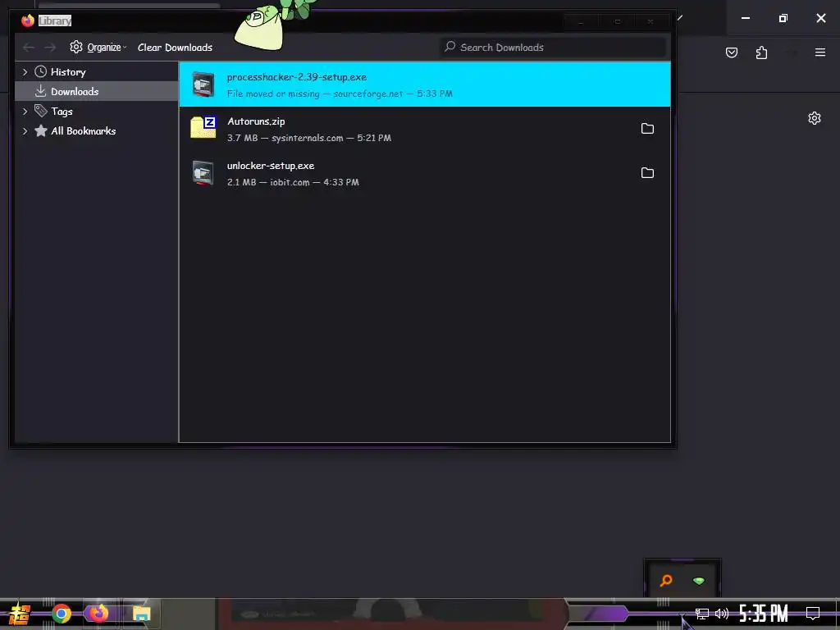Toggle the hidden tray icons arrow
The width and height of the screenshot is (840, 630).
pyautogui.click(x=682, y=615)
